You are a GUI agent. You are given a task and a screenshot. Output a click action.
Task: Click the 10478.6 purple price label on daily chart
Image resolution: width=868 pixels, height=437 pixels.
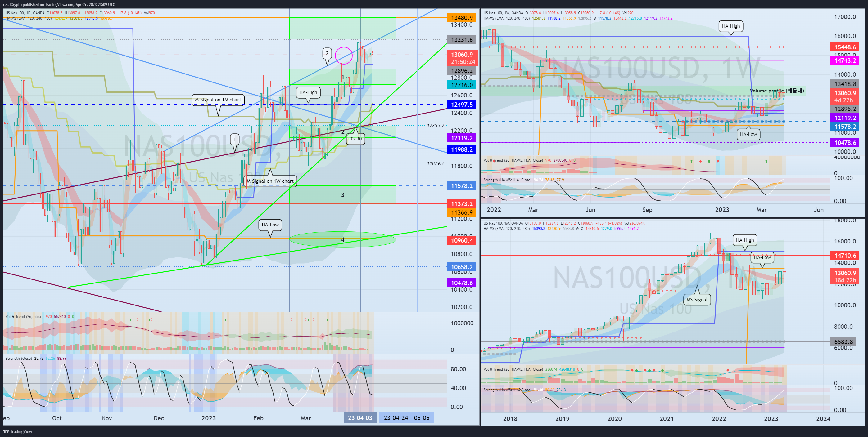462,283
